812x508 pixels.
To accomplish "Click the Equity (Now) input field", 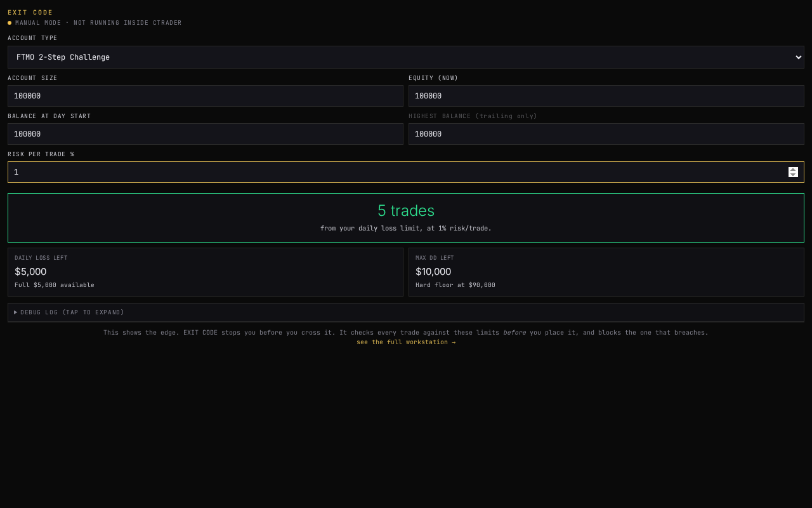I will click(606, 96).
